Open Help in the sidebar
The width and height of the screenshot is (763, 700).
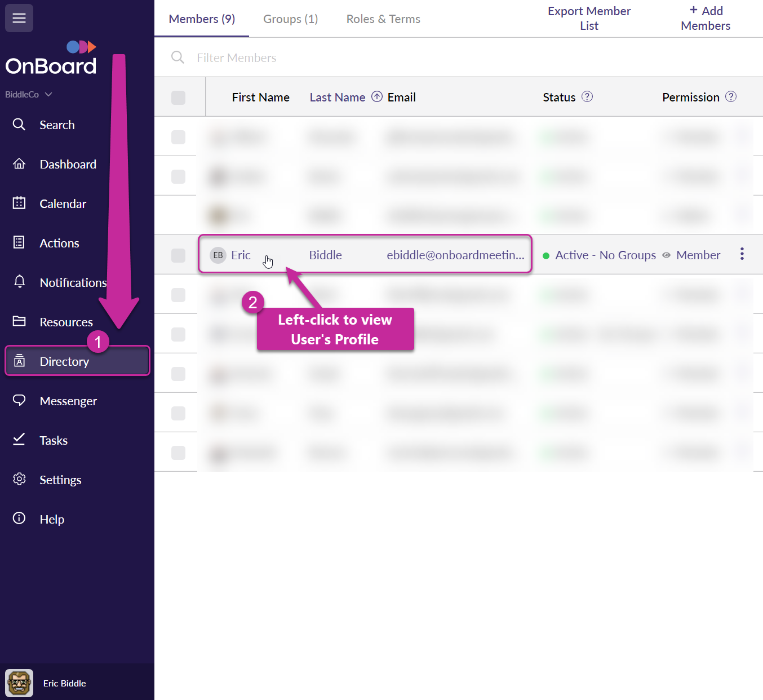(x=52, y=519)
